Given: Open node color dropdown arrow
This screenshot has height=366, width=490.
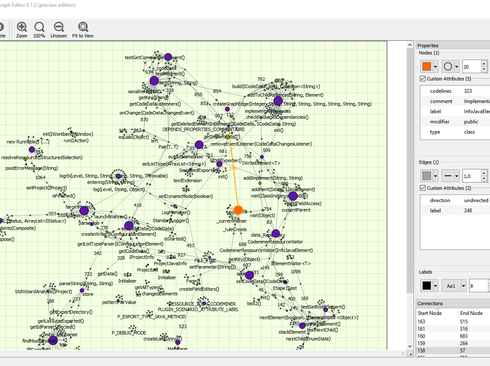Looking at the screenshot, I should click(435, 67).
